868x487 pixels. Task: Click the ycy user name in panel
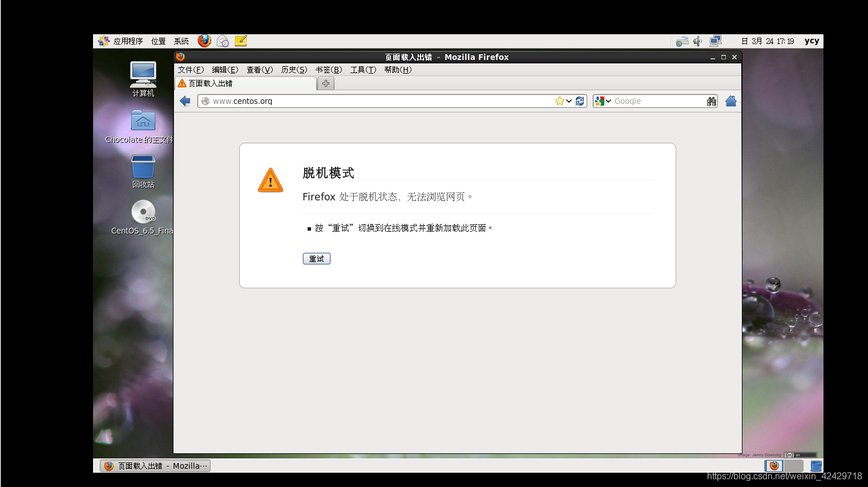(812, 41)
